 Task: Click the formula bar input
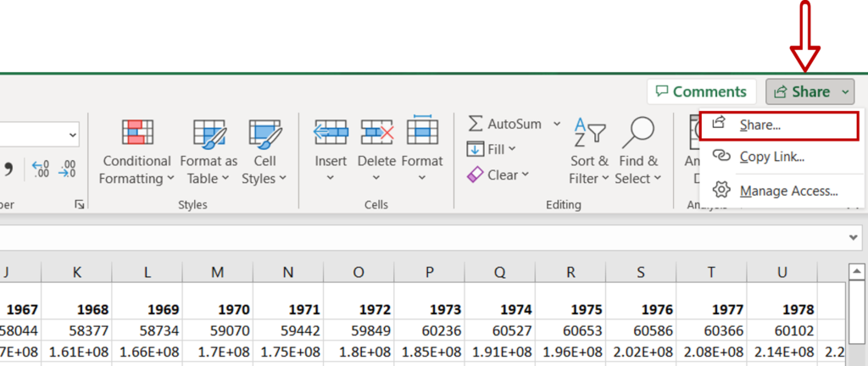[424, 238]
